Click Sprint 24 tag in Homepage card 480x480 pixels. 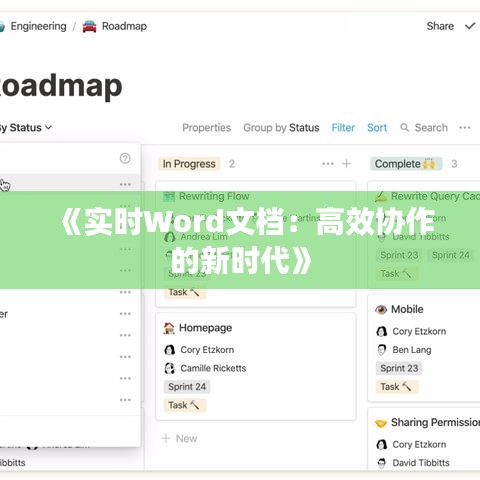pyautogui.click(x=187, y=387)
